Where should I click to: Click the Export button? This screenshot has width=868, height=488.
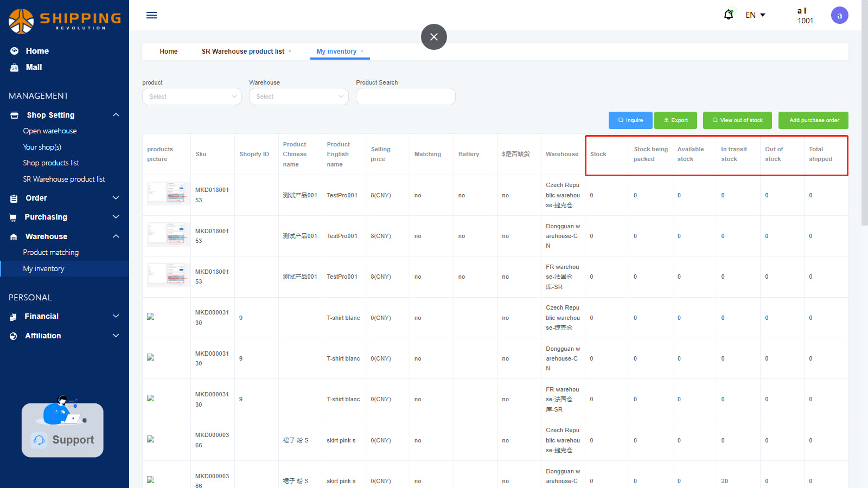(675, 120)
